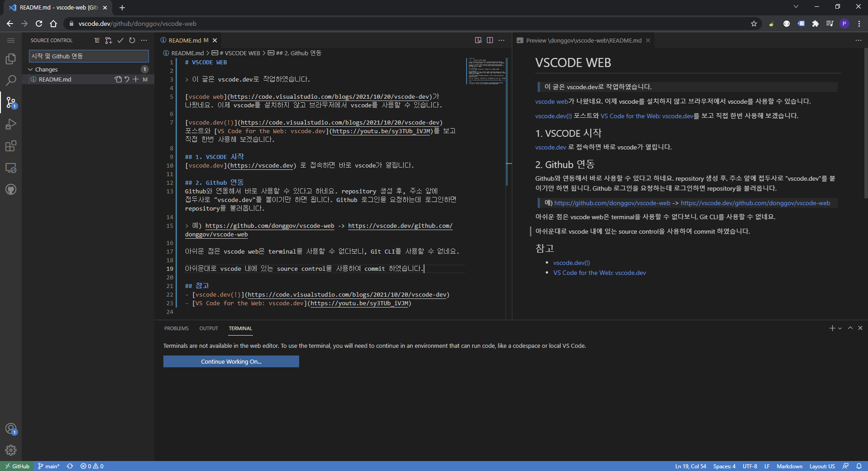Viewport: 868px width, 471px height.
Task: Close the Preview README.md tab
Action: click(x=648, y=40)
